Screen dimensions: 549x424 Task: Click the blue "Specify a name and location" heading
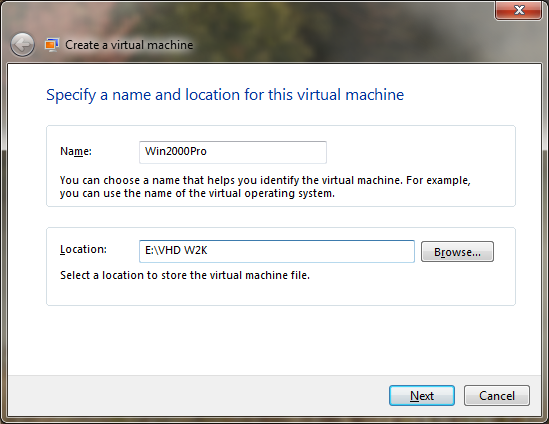[x=225, y=95]
